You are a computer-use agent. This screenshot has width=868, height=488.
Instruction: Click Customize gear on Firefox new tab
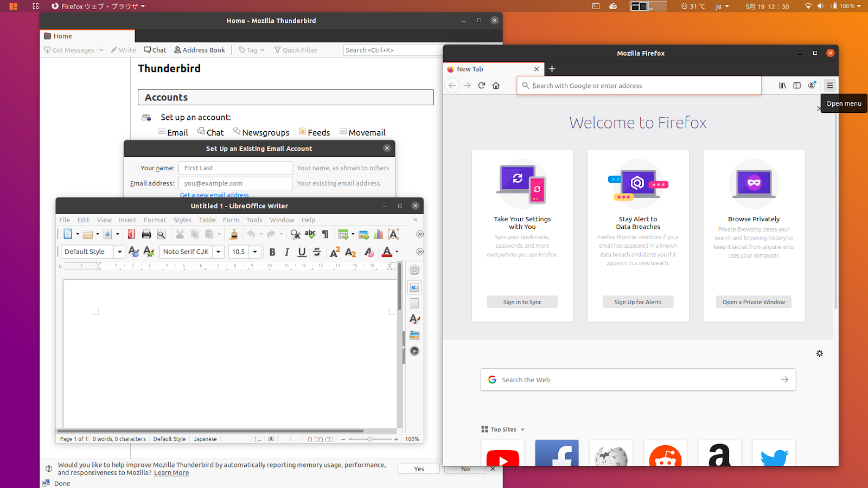(x=820, y=354)
